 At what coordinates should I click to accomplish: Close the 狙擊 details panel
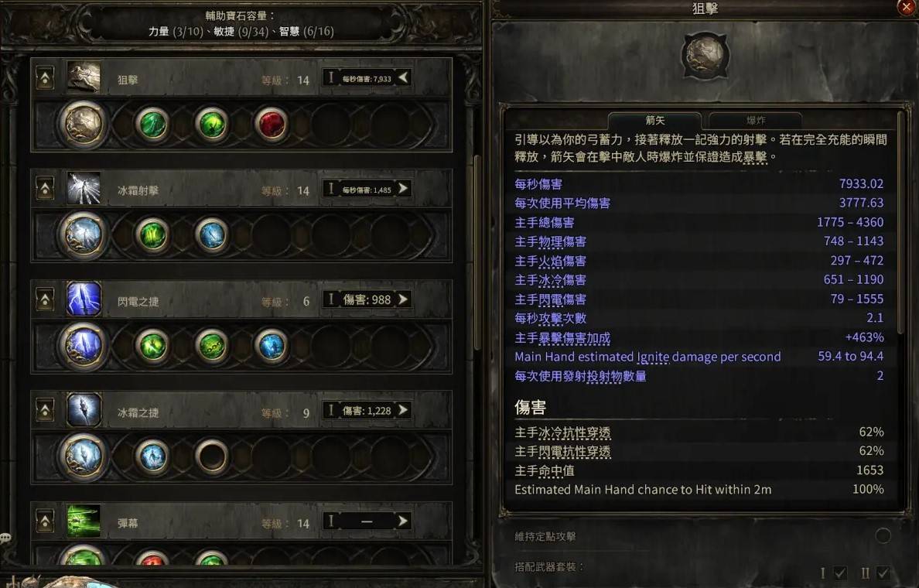906,6
